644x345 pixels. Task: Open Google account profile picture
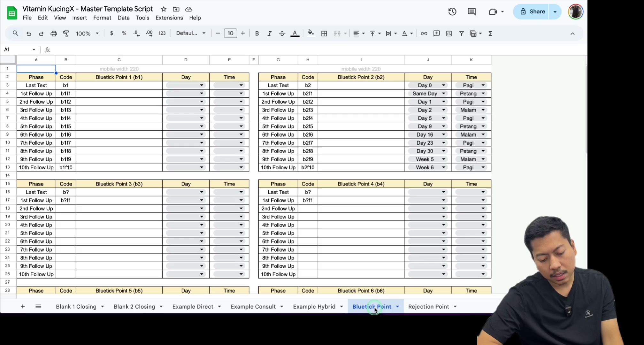click(x=576, y=12)
